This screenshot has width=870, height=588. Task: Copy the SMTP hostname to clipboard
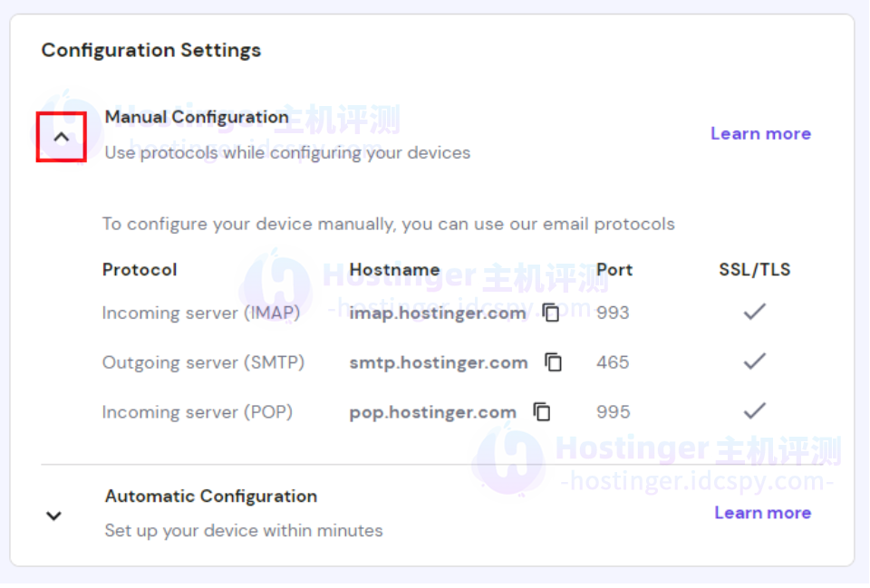coord(553,362)
